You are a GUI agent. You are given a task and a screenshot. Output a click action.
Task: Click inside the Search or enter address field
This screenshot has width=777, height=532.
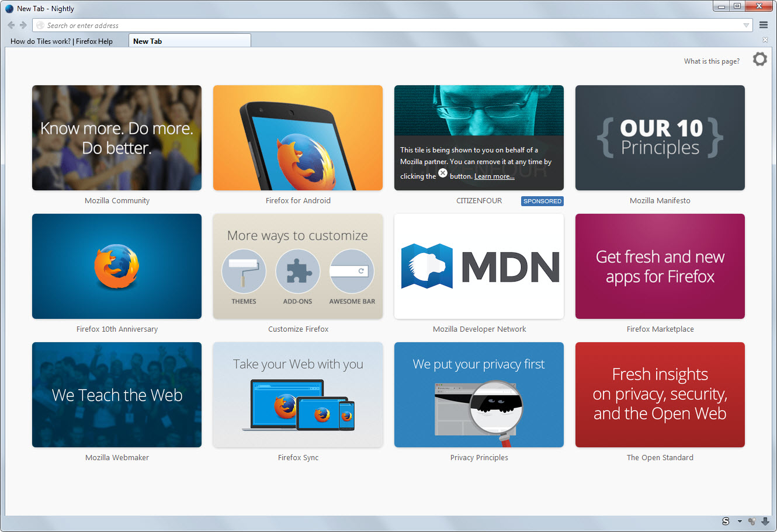pyautogui.click(x=391, y=25)
